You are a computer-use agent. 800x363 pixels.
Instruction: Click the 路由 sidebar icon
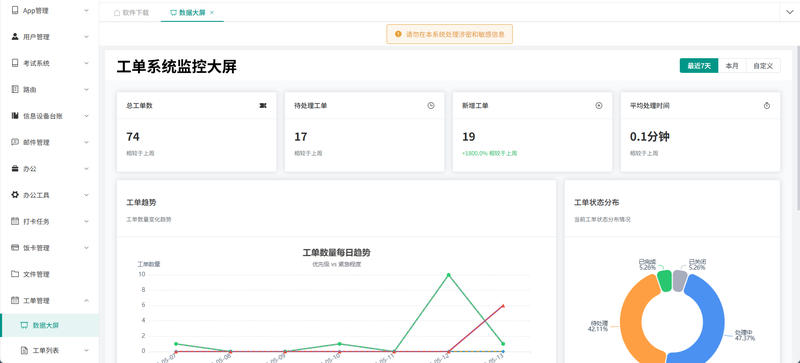pos(15,89)
